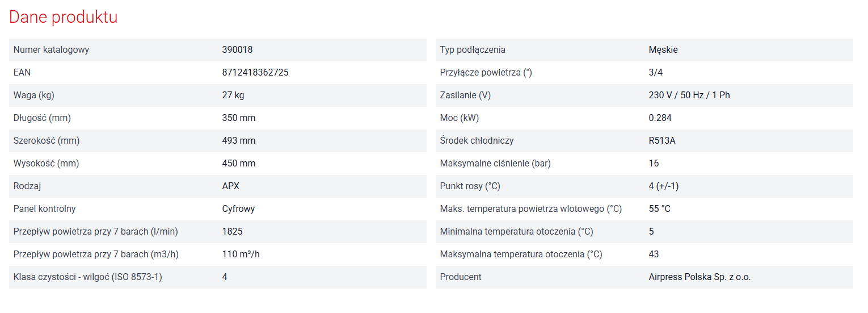Screen dimensions: 868x313
Task: Click the 'Wysokość (mm)' label
Action: click(x=46, y=164)
